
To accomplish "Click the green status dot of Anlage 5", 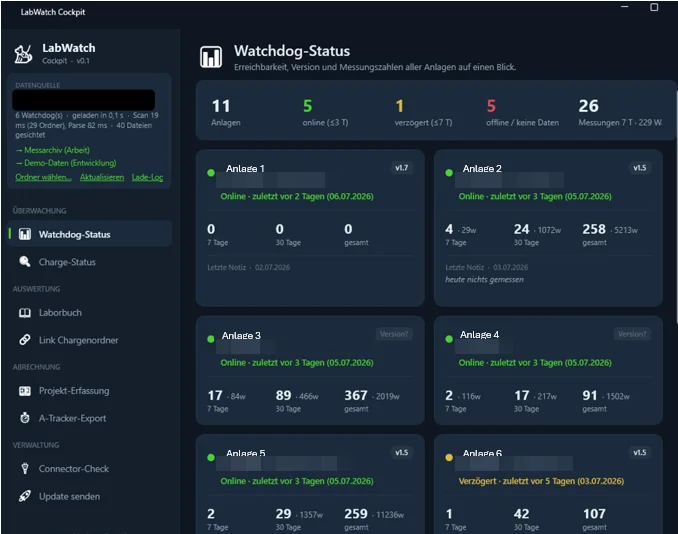I will [211, 457].
